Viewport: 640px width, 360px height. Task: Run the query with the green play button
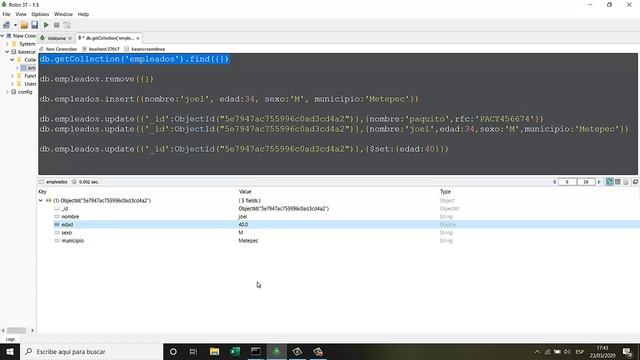46,25
